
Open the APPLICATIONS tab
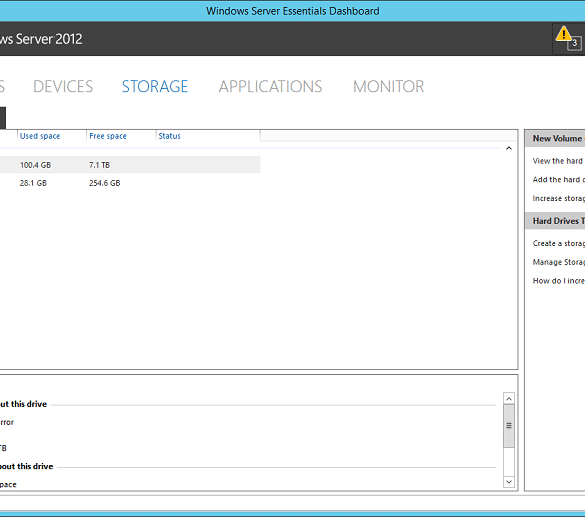[x=270, y=87]
